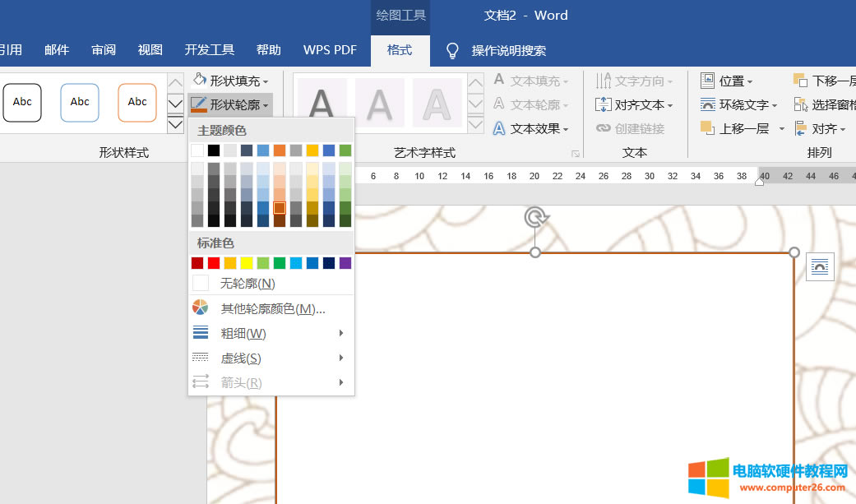Open the 环绕文字 dropdown
Image resolution: width=856 pixels, height=504 pixels.
coord(738,104)
